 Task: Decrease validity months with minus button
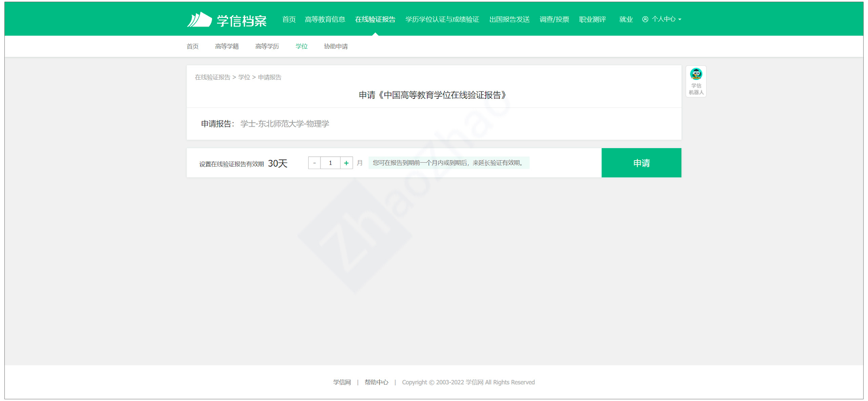tap(314, 163)
